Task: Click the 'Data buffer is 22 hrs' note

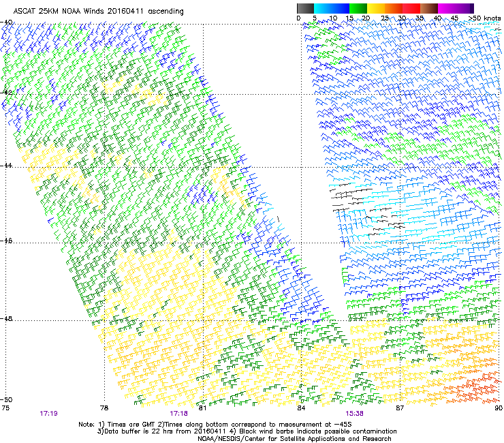Action: point(139,431)
